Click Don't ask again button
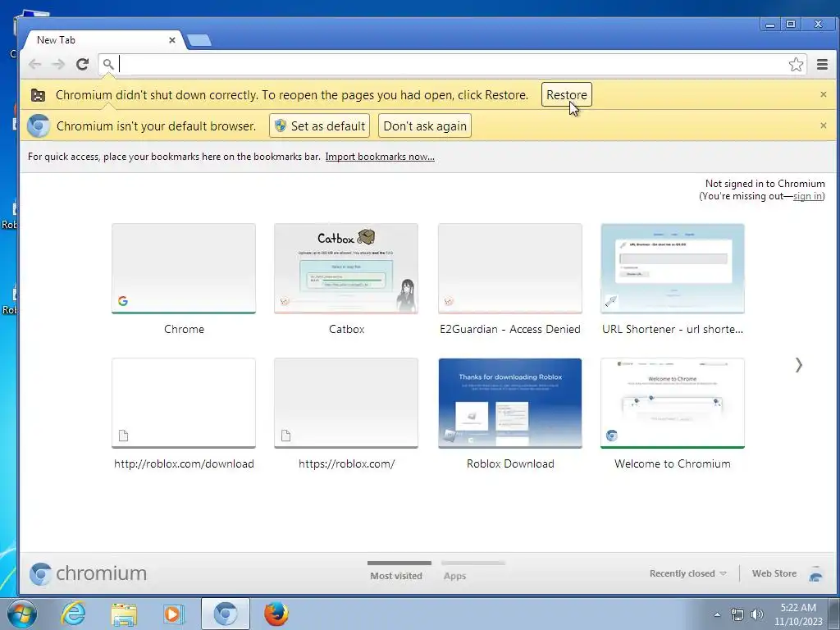This screenshot has width=840, height=630. tap(425, 126)
